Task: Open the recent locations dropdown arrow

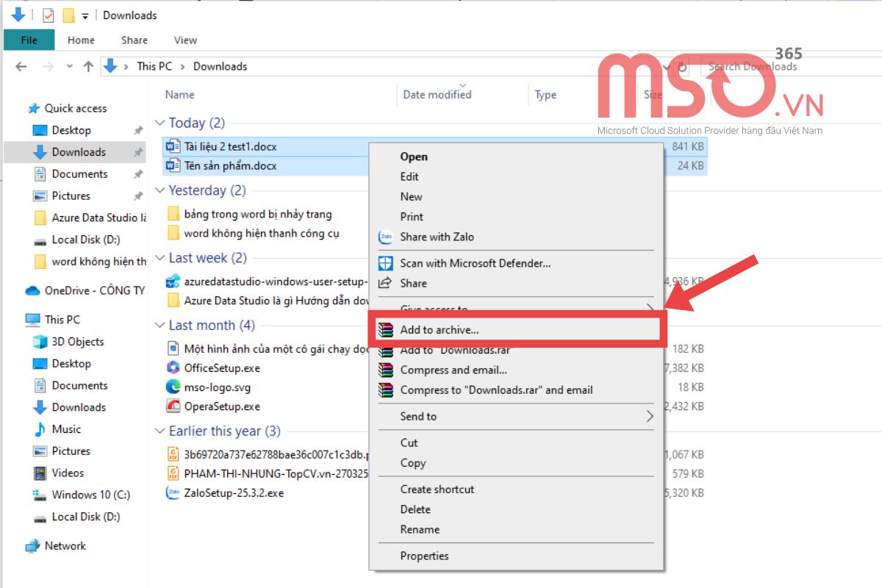Action: (70, 66)
